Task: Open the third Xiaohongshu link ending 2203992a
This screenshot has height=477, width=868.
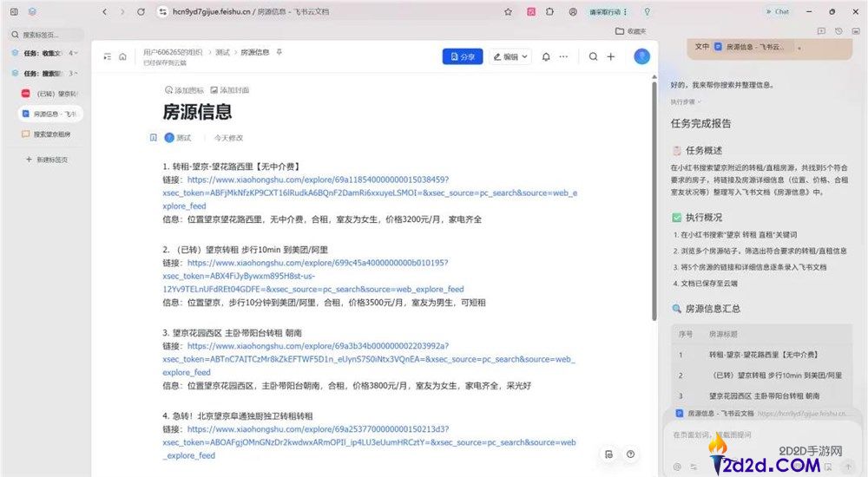Action: (369, 359)
